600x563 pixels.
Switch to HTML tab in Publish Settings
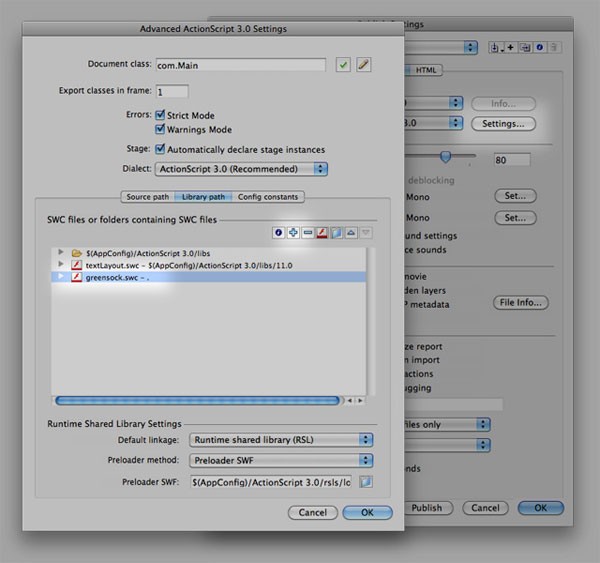pos(425,70)
